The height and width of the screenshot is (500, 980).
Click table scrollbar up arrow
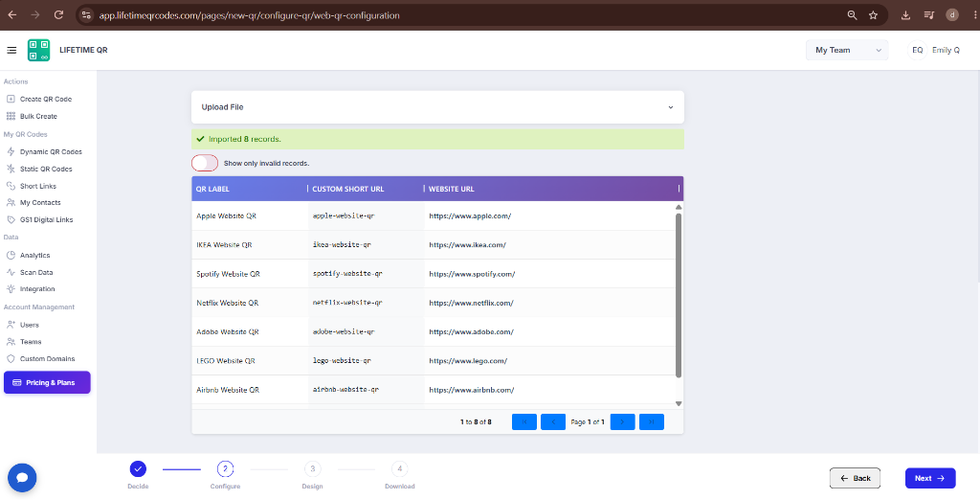679,207
